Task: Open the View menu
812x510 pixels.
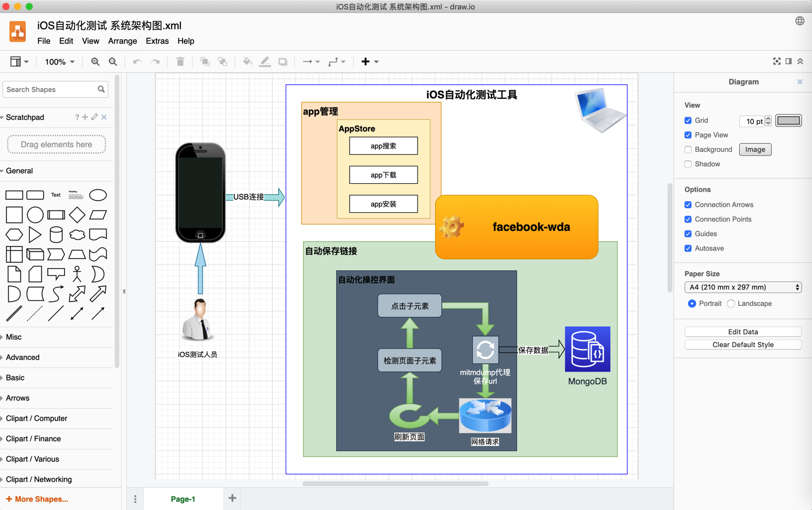Action: click(x=91, y=41)
